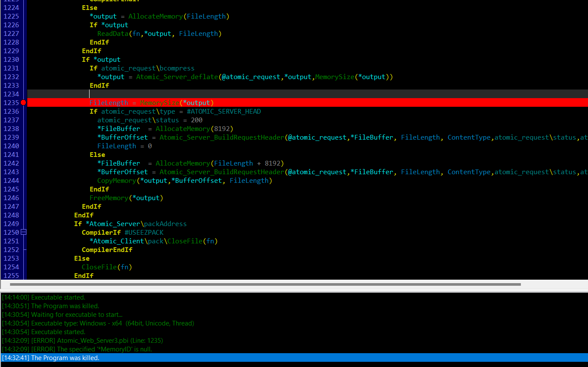Click 'packAddress' field on line 1249

[165, 223]
